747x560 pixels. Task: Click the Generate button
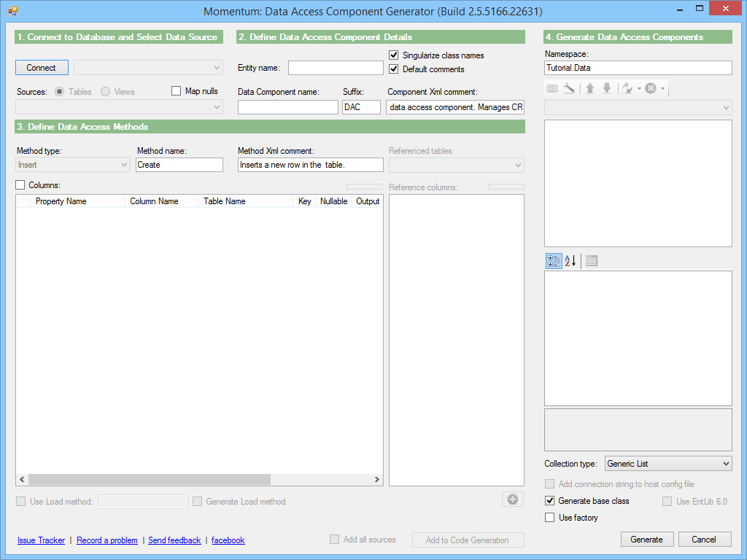[647, 540]
